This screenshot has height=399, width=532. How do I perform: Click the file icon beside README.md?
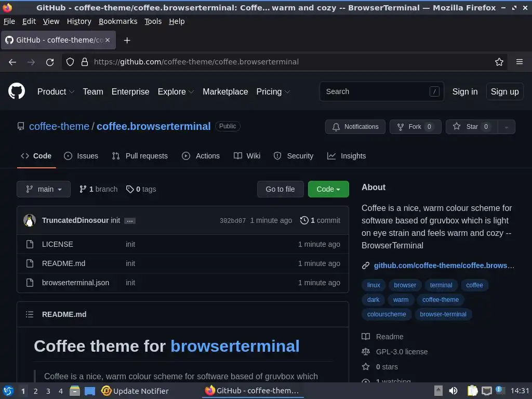[30, 263]
